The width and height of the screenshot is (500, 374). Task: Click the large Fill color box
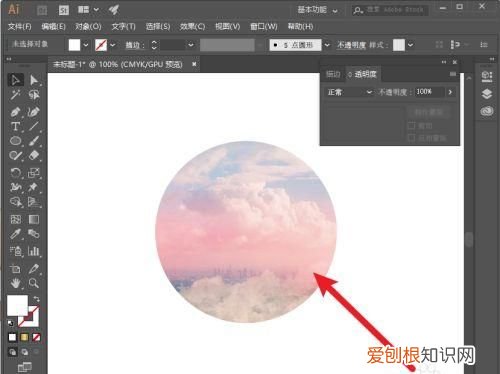tap(17, 305)
